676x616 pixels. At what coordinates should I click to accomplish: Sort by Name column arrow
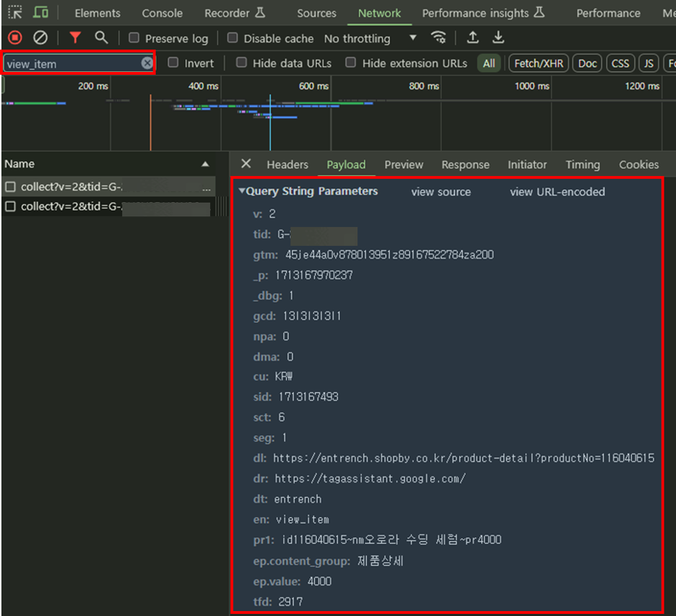(x=205, y=164)
